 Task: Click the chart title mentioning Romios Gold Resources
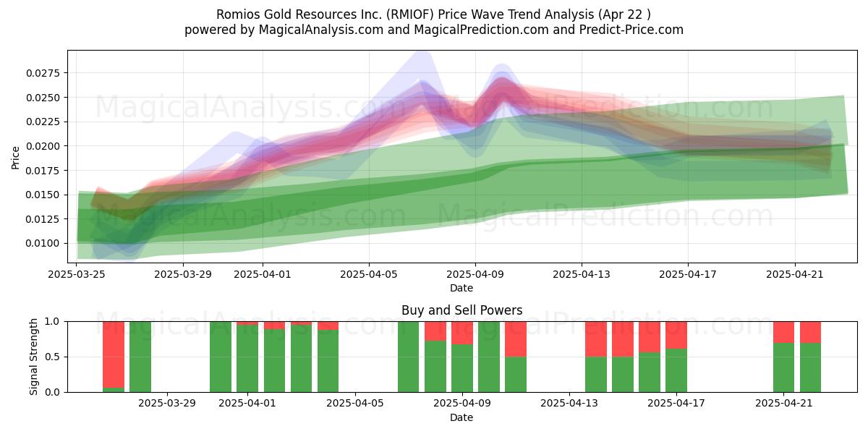(x=434, y=14)
